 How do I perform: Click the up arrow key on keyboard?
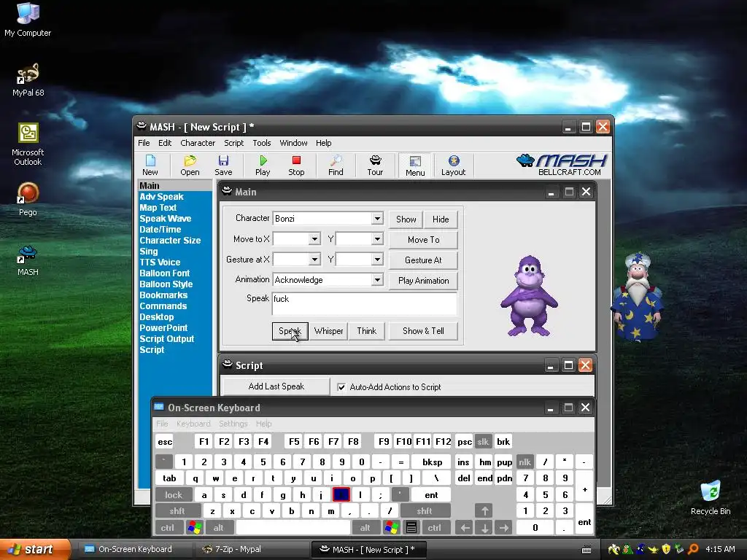coord(484,511)
